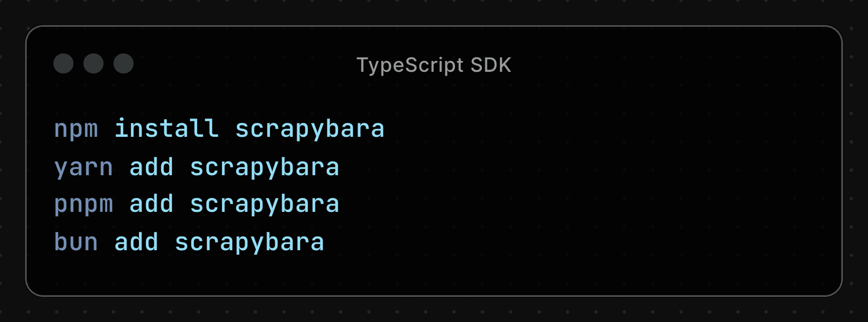This screenshot has height=322, width=868.
Task: Click the middle gray window dot
Action: 94,63
